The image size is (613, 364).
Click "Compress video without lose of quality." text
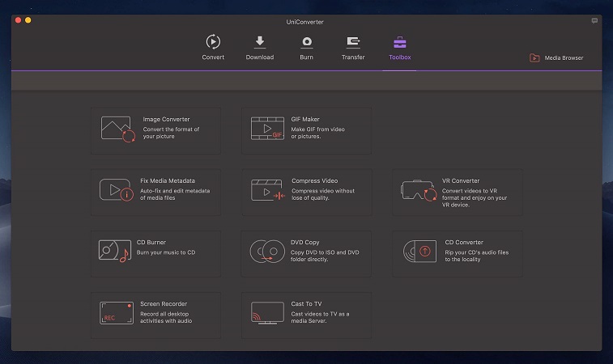(x=323, y=194)
